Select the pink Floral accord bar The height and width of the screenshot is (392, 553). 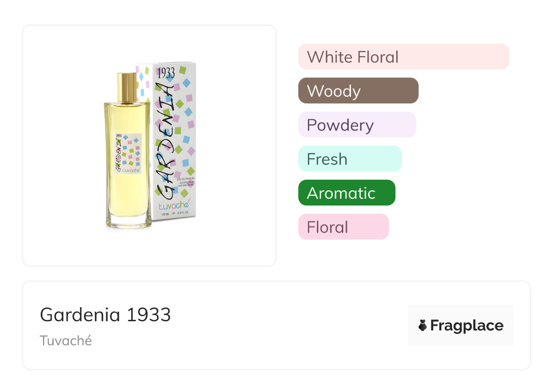(x=343, y=227)
